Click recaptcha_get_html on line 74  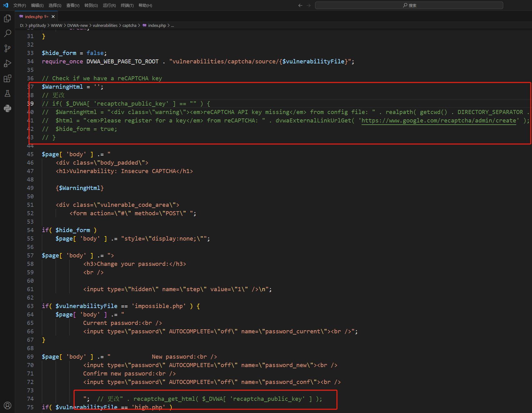164,399
